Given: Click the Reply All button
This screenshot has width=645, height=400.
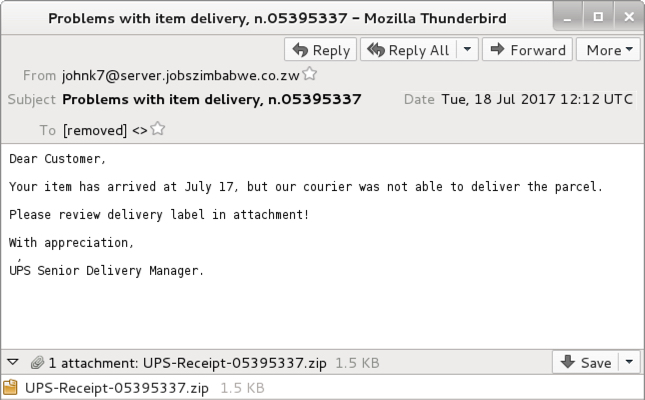Looking at the screenshot, I should pos(408,50).
